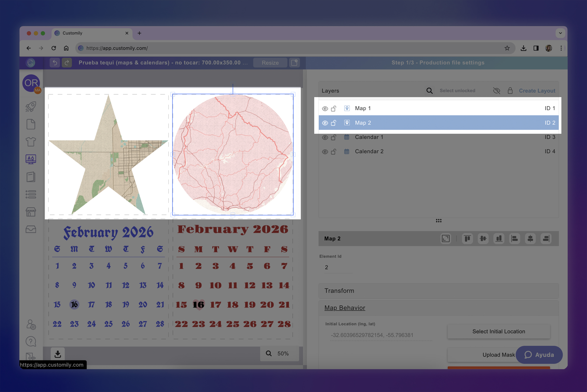Collapse the Map Behavior section

point(345,308)
